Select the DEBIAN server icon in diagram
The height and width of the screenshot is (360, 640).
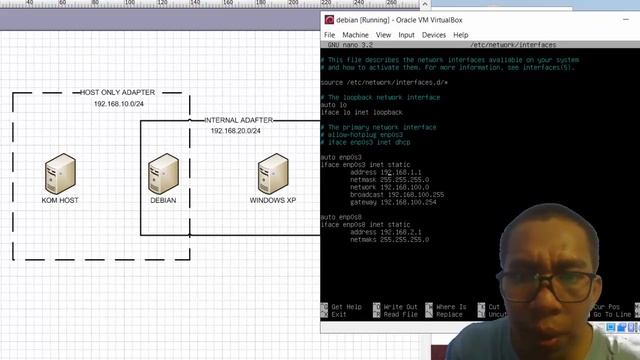[163, 173]
